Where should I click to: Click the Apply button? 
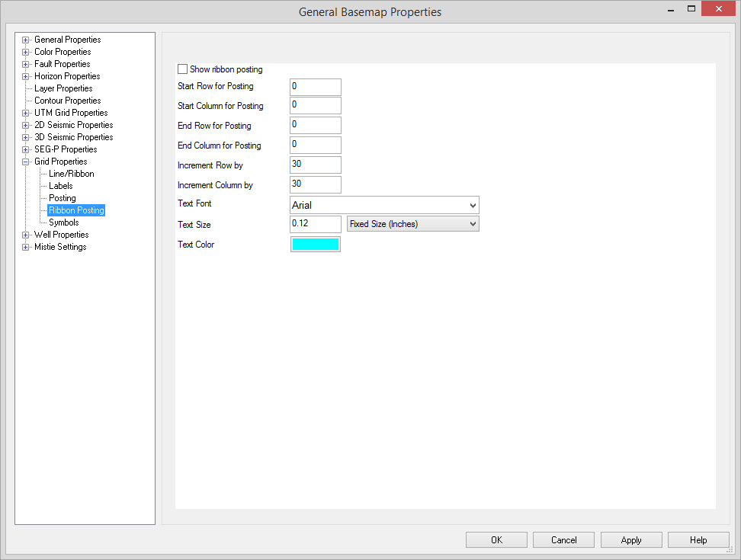(x=630, y=540)
